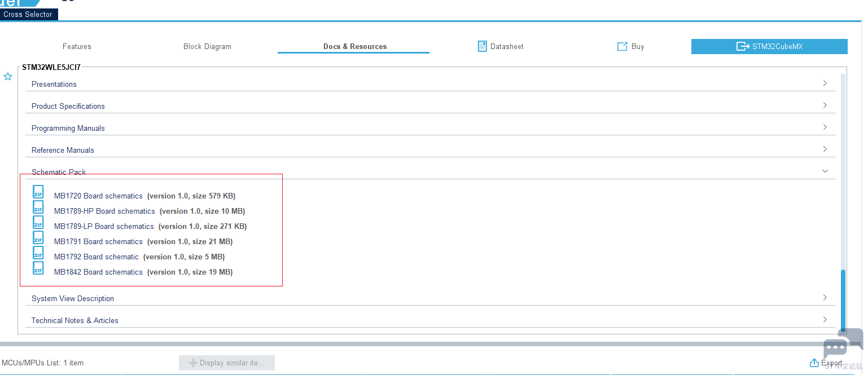Click the STM32WLE5JCI7 part number heading

(51, 67)
